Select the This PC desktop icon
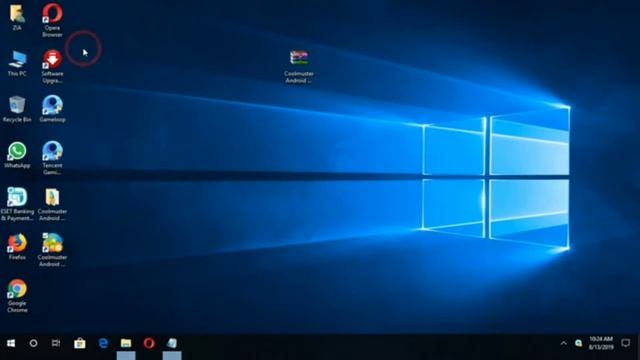The height and width of the screenshot is (360, 640). 17,63
